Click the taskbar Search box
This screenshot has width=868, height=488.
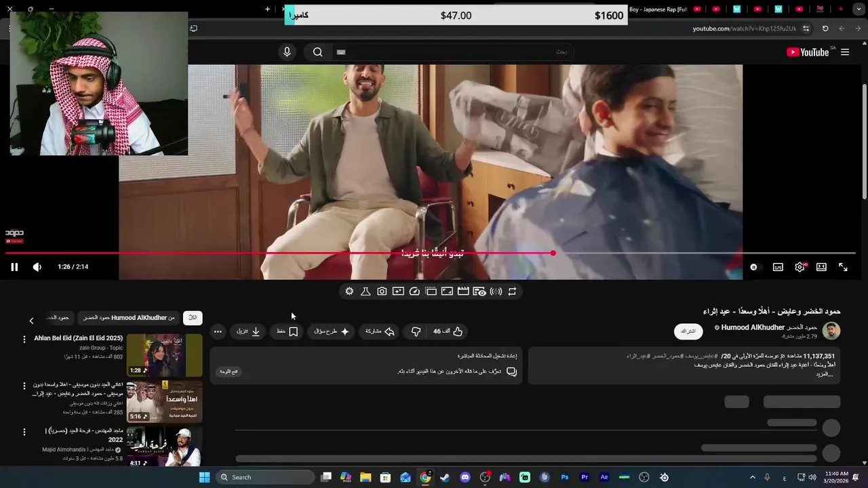[x=265, y=477]
